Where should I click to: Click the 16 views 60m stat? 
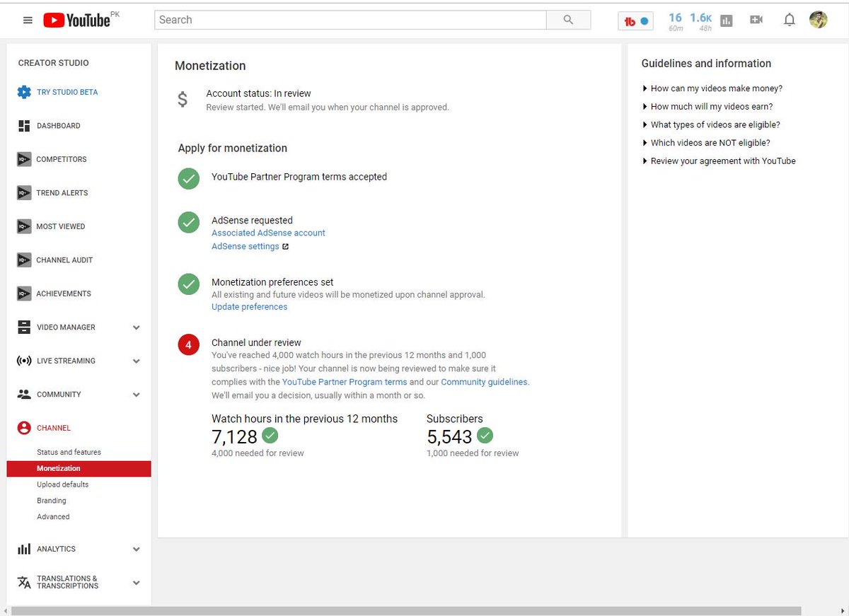click(676, 21)
